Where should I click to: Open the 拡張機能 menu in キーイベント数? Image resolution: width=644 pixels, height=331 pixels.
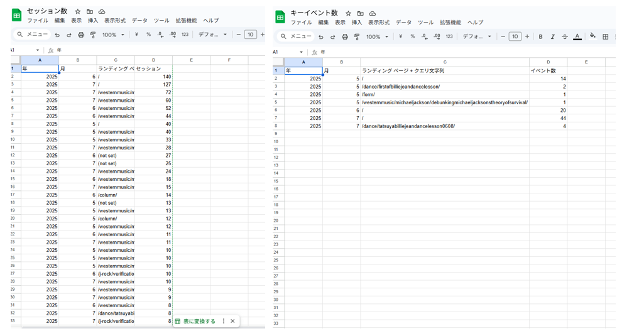[x=450, y=23]
